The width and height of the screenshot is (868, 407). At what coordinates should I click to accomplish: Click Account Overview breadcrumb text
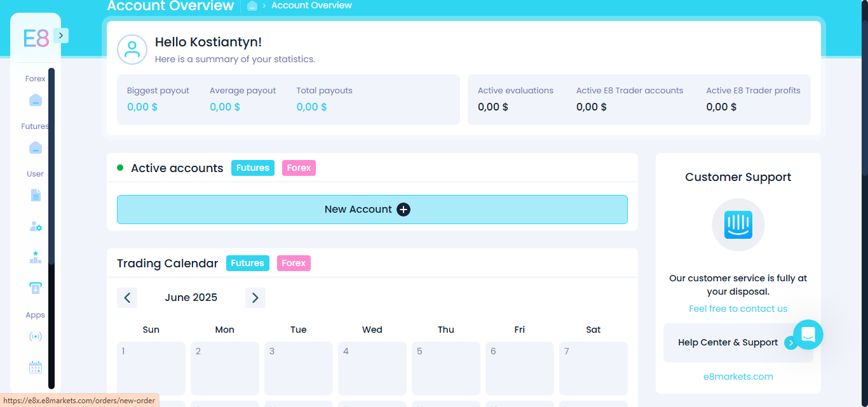[x=311, y=6]
